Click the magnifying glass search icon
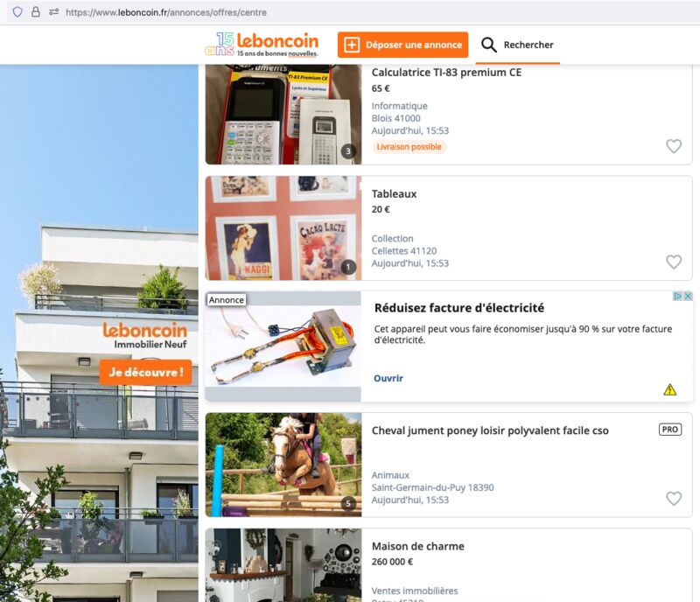The image size is (700, 602). coord(489,45)
